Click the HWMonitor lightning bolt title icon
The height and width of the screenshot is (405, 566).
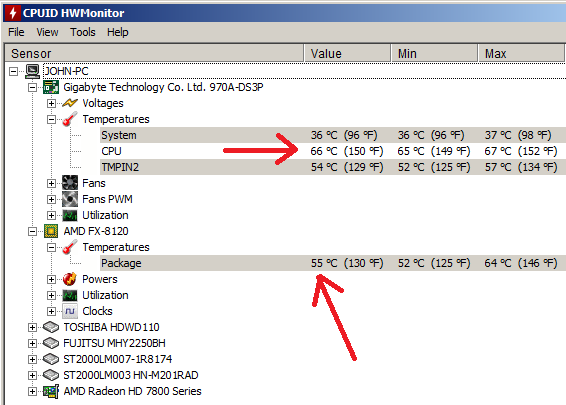[13, 13]
